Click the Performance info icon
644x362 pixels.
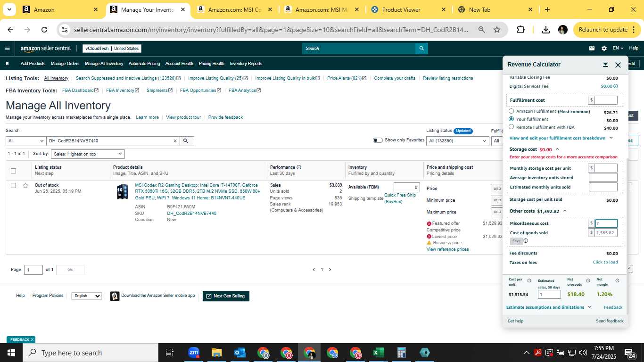click(299, 167)
